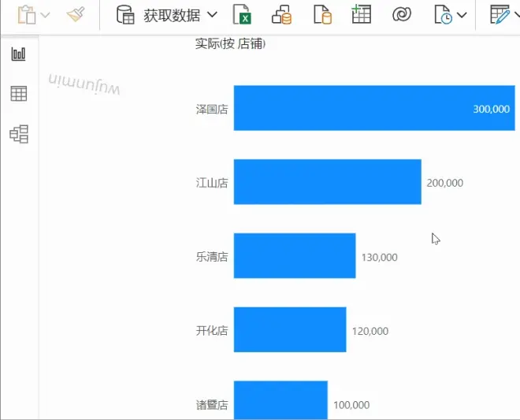520x420 pixels.
Task: Click the Recent sources icon
Action: [x=443, y=15]
